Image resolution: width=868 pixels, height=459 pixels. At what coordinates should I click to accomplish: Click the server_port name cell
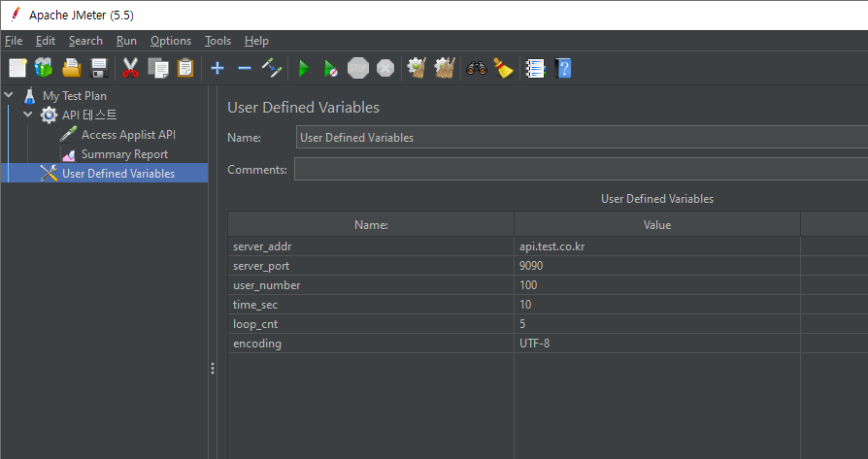point(371,266)
